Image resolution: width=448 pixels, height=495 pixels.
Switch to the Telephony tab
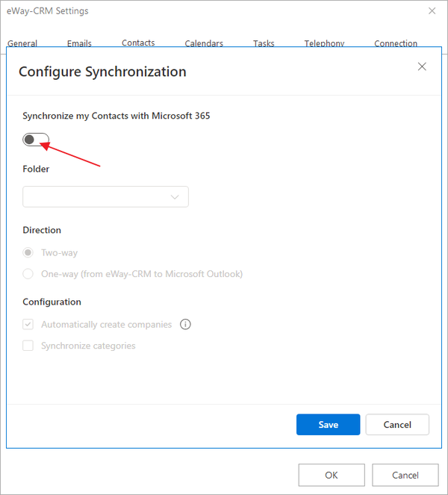click(324, 43)
